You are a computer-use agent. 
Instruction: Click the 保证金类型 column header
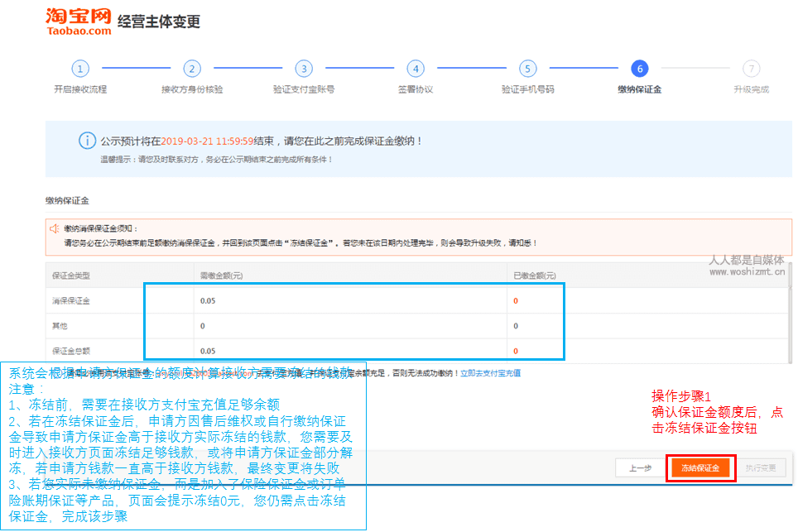tap(70, 275)
